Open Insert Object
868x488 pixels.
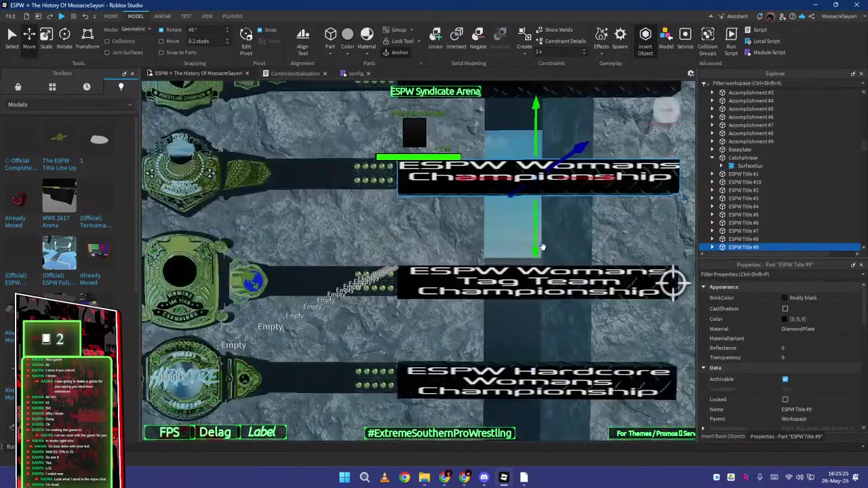point(645,41)
